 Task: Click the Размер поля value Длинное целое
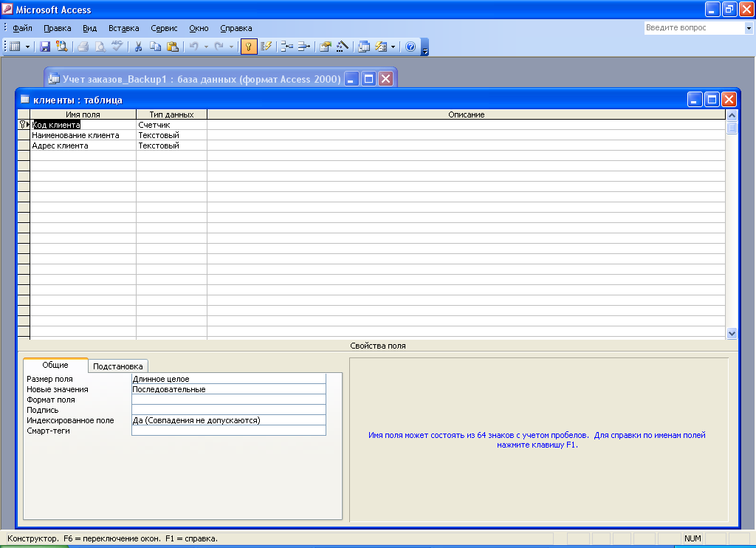229,379
